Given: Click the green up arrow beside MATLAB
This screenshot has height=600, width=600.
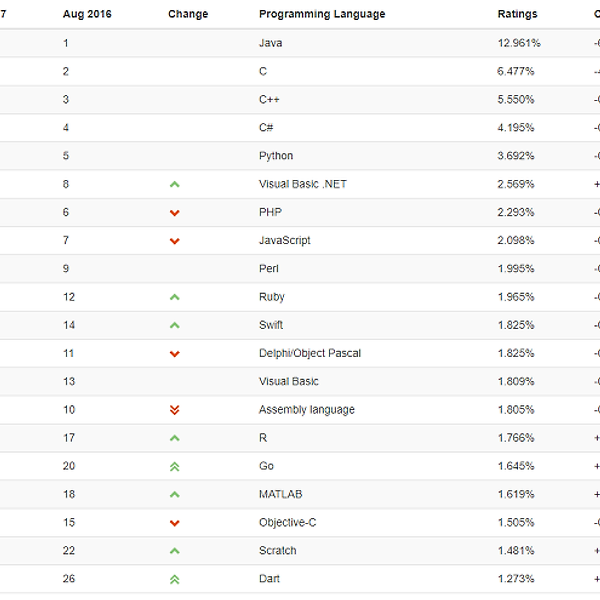Looking at the screenshot, I should tap(174, 494).
